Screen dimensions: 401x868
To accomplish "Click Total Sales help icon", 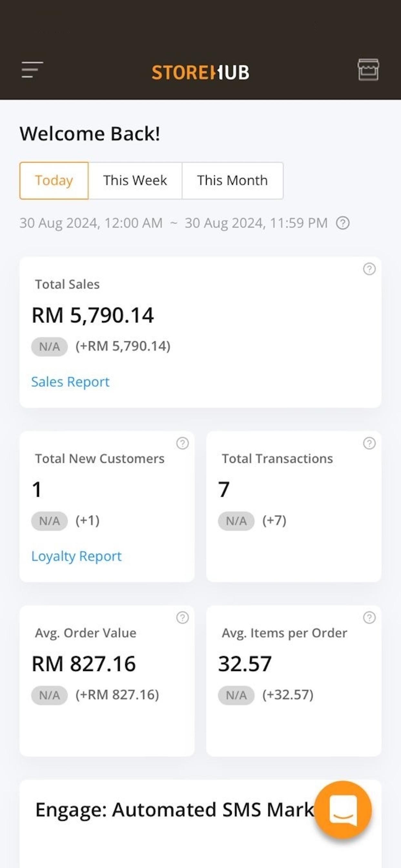I will point(369,269).
